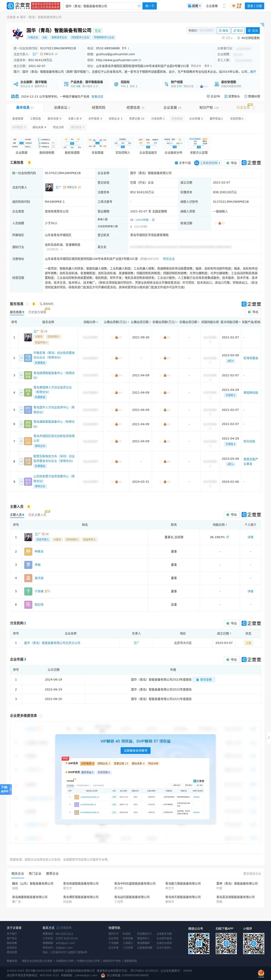Click the 开通会员 VIP icon
Image resolution: width=271 pixels, height=980 pixels.
(237, 6)
